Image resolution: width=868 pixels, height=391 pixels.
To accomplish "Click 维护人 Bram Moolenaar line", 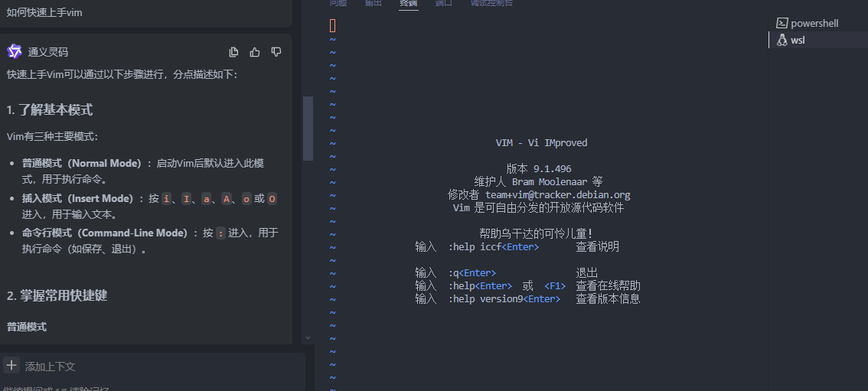I will coord(539,181).
